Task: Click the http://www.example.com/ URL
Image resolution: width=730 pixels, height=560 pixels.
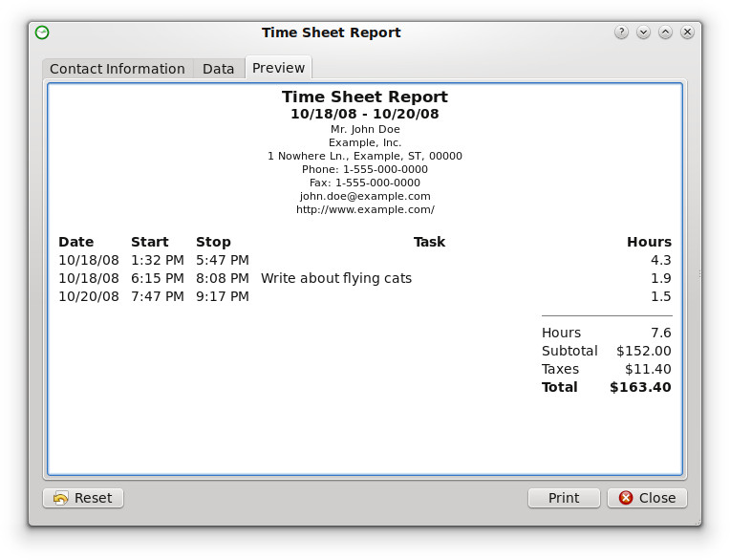Action: pyautogui.click(x=365, y=209)
